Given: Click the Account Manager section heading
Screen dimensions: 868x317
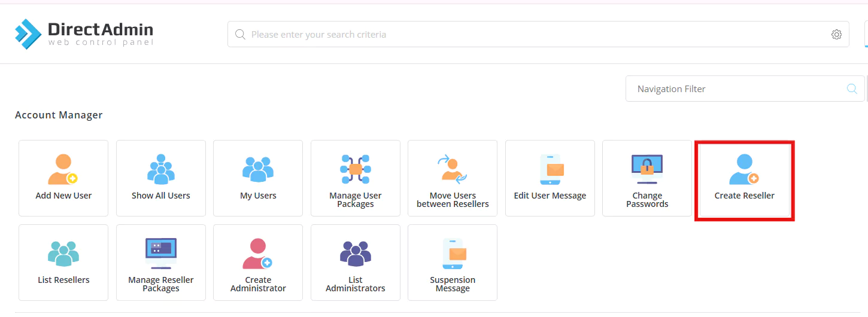Looking at the screenshot, I should point(59,115).
